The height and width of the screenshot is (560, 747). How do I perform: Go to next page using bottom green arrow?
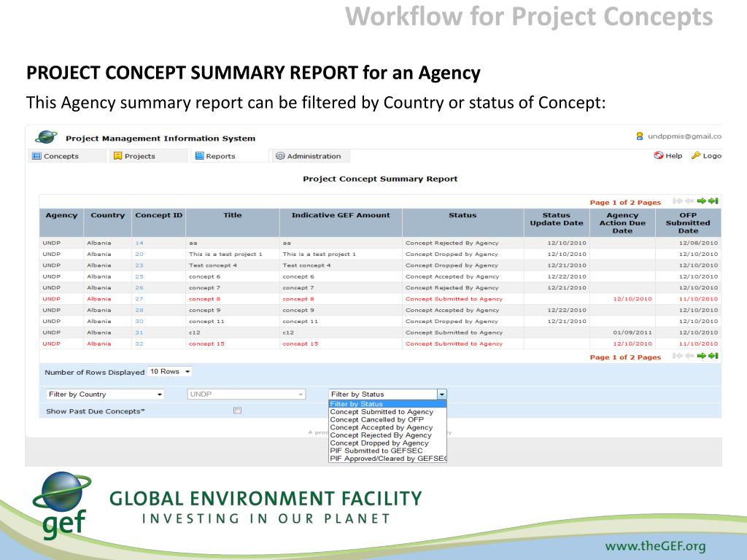701,356
